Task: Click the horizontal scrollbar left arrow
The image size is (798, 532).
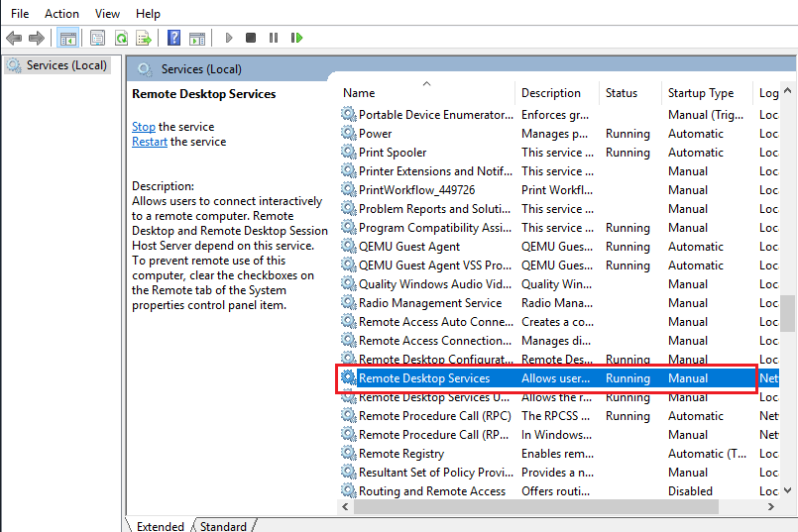Action: (x=345, y=506)
